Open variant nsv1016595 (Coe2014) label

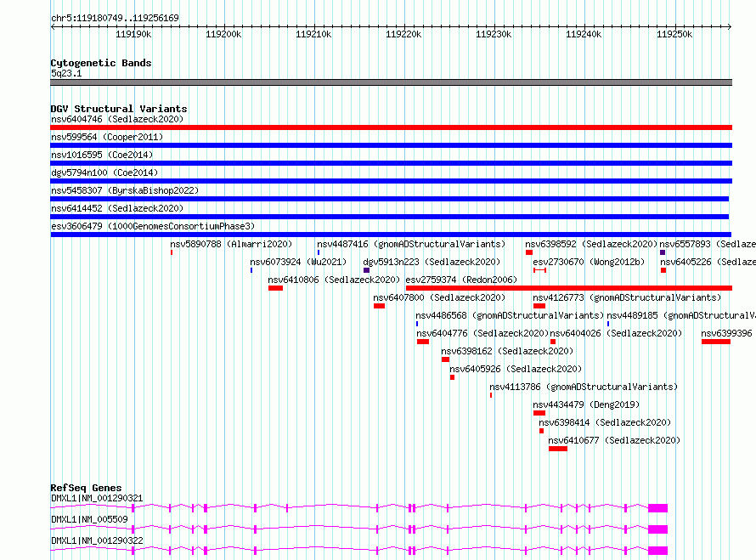102,155
